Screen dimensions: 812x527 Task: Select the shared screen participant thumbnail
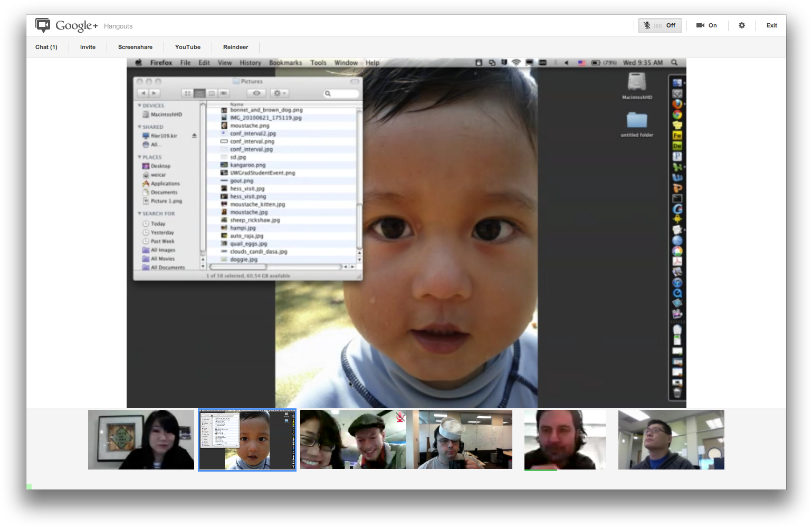(x=247, y=439)
